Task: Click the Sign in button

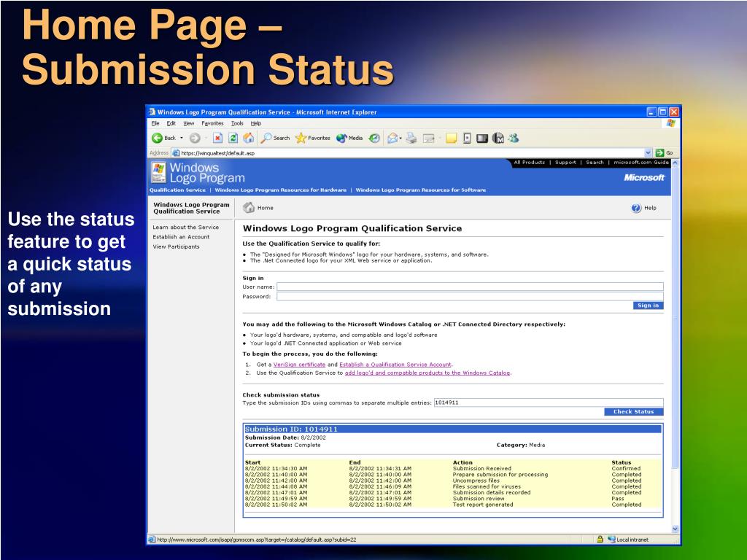Action: (648, 306)
